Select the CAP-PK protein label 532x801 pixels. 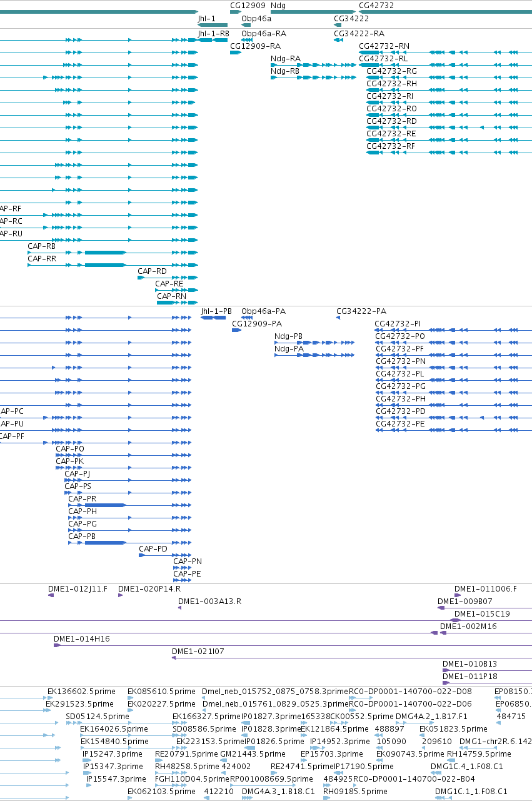pos(69,461)
